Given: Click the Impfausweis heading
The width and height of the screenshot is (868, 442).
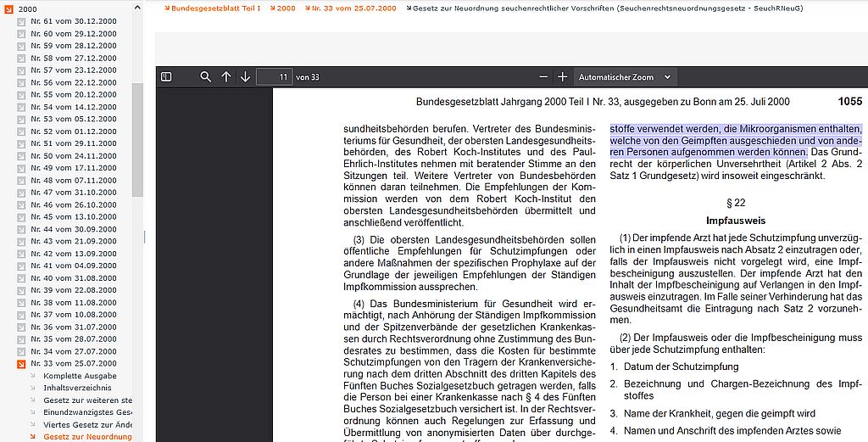Looking at the screenshot, I should point(736,221).
